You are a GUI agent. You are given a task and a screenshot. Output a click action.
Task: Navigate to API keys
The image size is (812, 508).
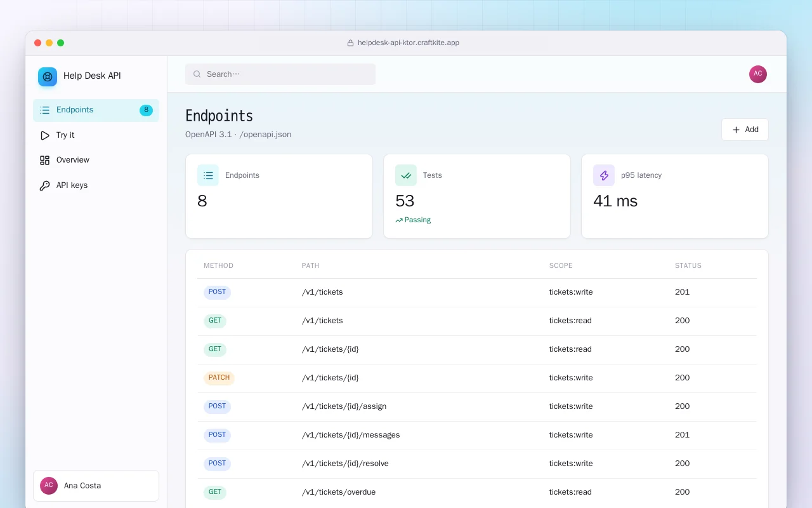click(96, 185)
